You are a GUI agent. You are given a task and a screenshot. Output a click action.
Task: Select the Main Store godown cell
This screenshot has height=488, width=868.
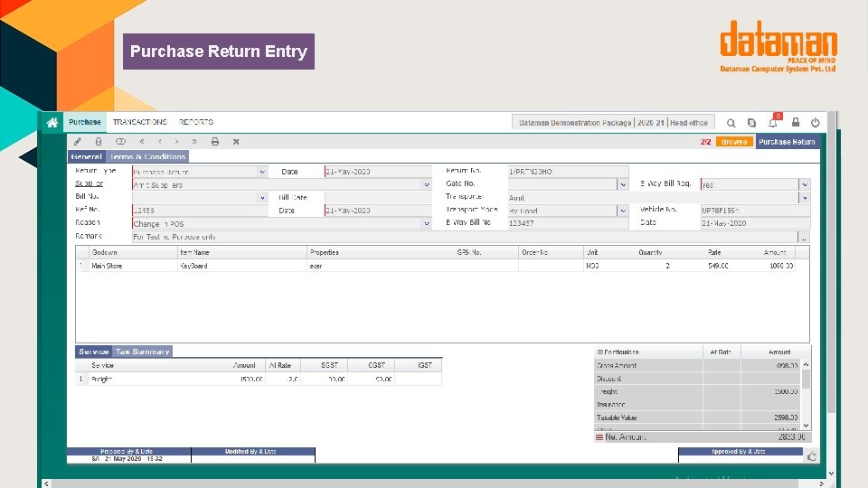[x=133, y=266]
